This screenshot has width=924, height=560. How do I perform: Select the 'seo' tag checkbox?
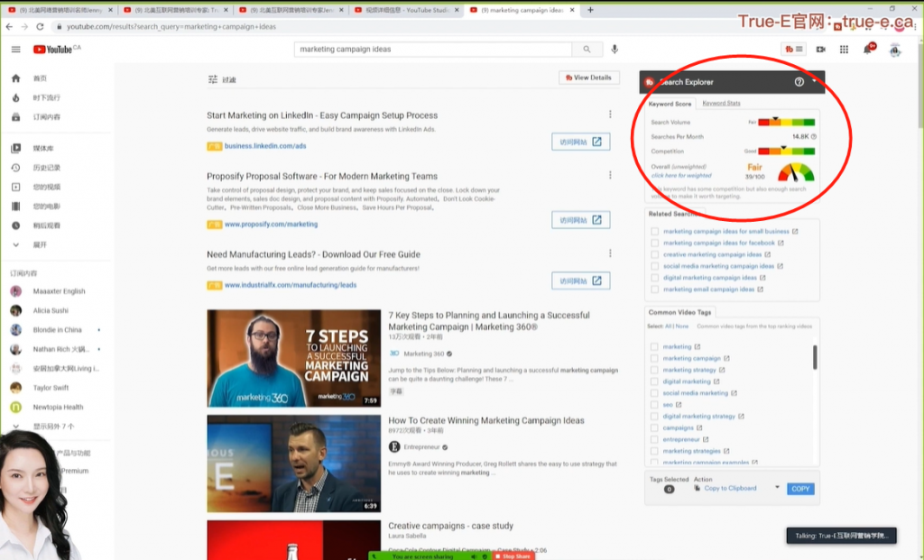click(655, 405)
